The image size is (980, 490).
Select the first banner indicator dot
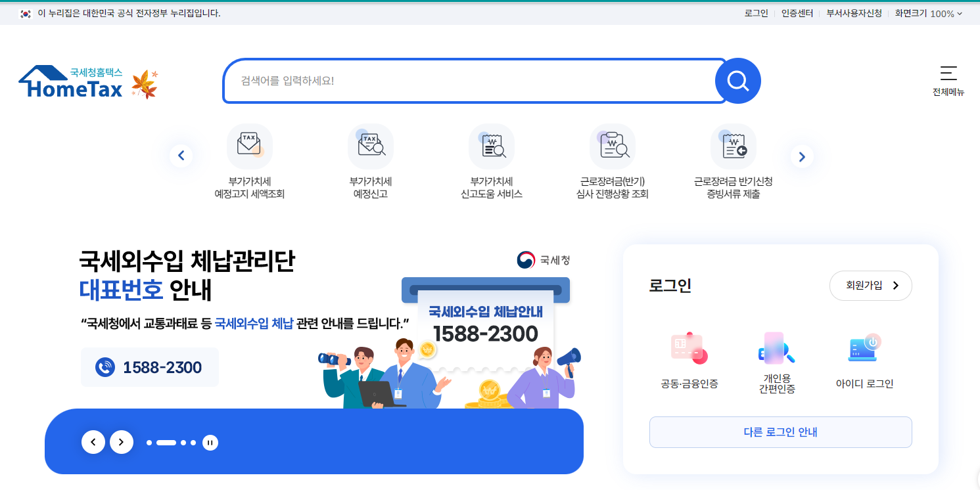pyautogui.click(x=149, y=443)
